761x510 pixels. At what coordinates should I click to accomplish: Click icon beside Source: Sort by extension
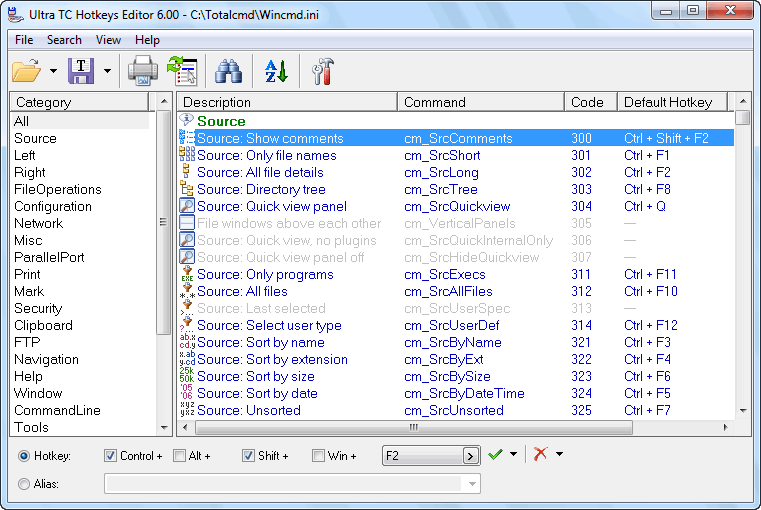[187, 359]
